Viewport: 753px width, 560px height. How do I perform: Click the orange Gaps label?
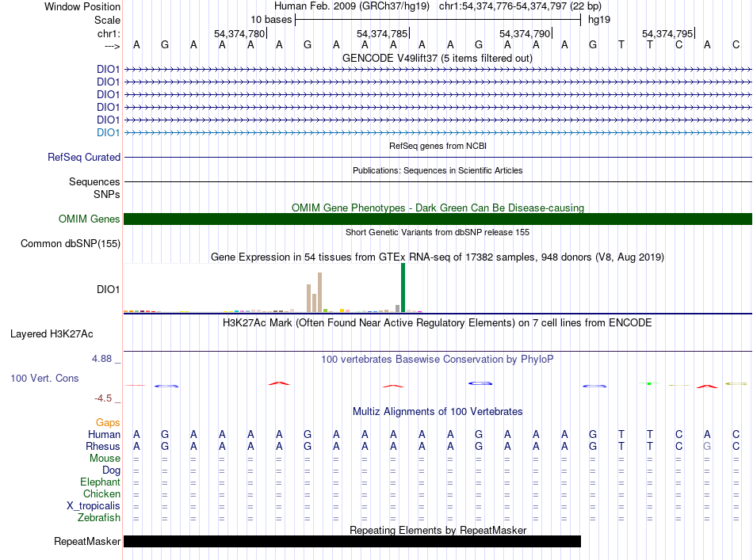tap(108, 422)
